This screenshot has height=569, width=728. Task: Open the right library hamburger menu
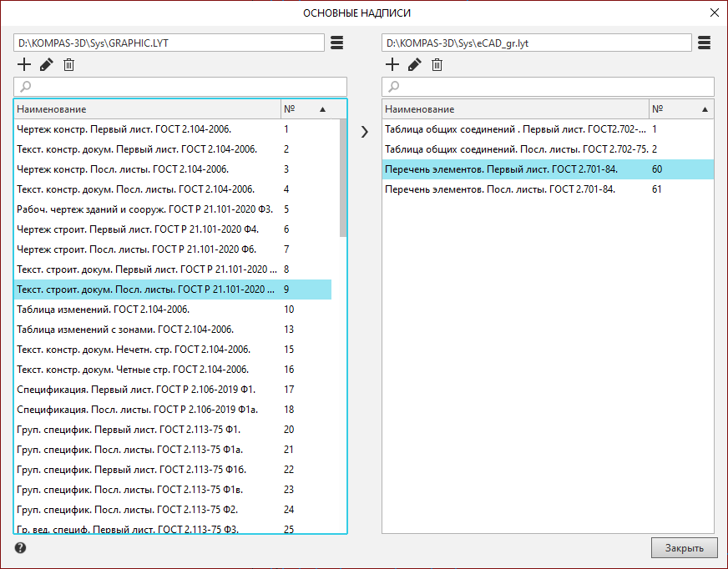(x=704, y=43)
